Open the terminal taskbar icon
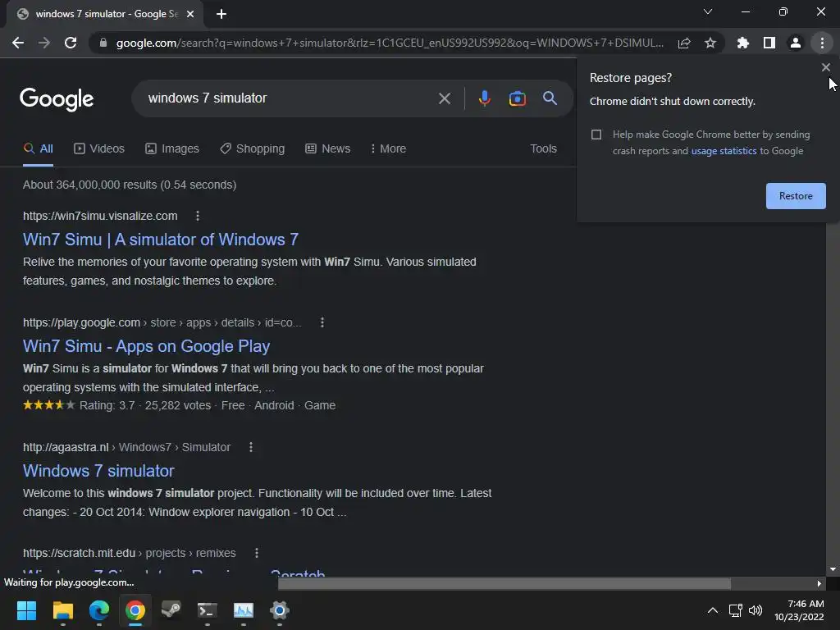The width and height of the screenshot is (840, 630). click(x=208, y=610)
